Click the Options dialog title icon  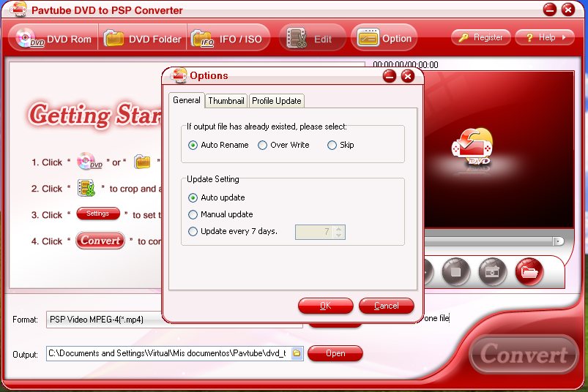coord(179,75)
